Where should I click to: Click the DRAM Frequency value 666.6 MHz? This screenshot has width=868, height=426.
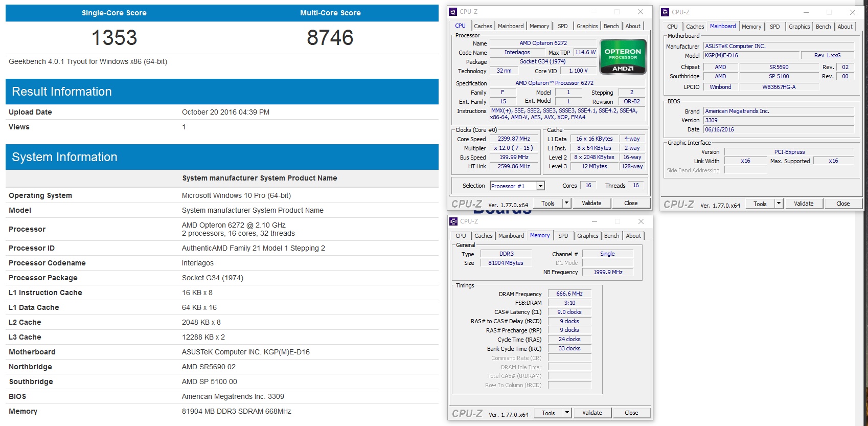click(x=569, y=294)
